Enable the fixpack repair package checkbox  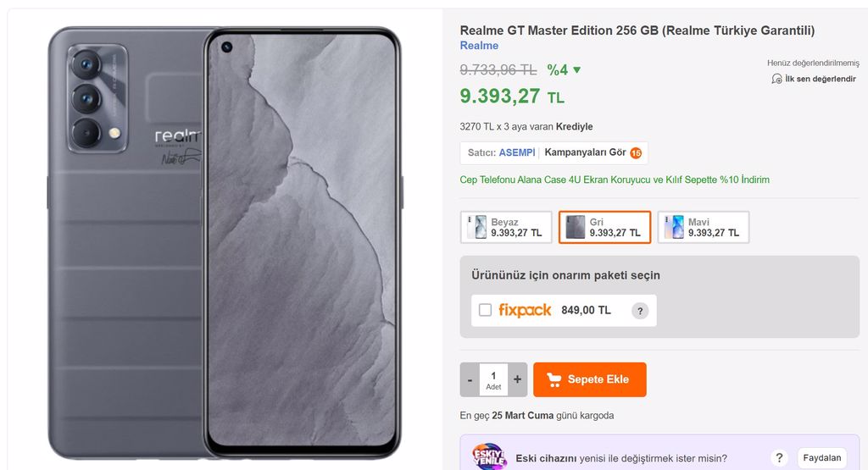point(485,310)
